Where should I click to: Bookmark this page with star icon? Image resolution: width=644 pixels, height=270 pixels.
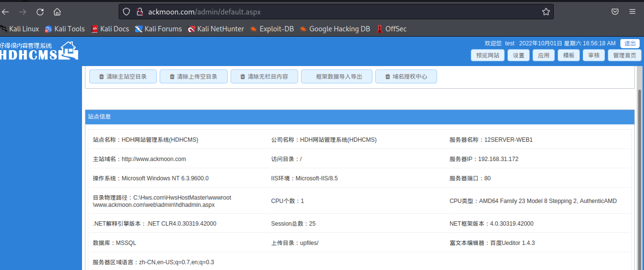(x=546, y=12)
